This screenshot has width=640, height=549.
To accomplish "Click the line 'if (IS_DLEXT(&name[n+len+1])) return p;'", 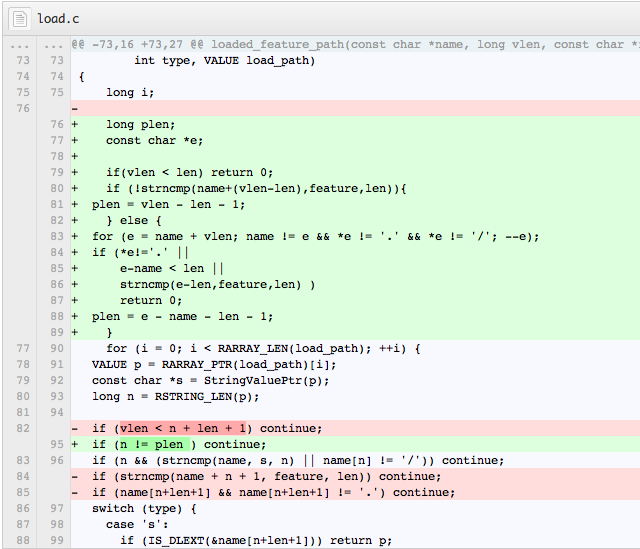I will tap(256, 540).
